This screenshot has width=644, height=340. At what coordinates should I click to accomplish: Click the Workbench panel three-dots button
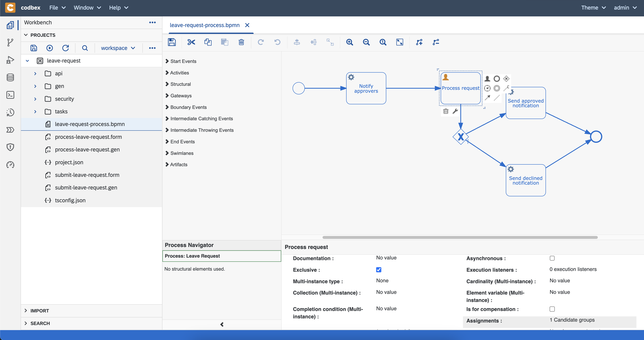click(152, 23)
